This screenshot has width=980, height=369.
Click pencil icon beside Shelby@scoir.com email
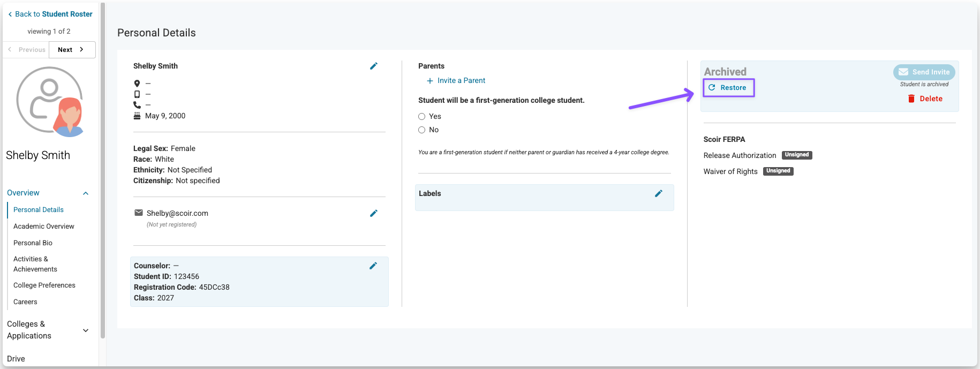tap(374, 213)
